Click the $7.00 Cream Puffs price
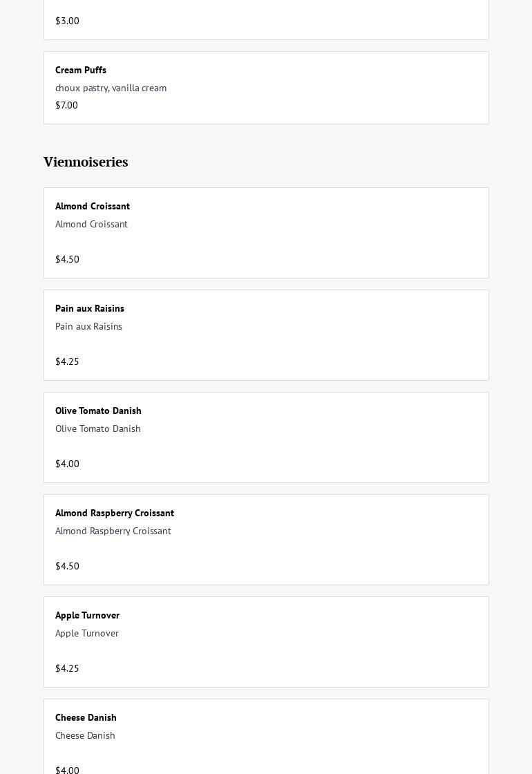This screenshot has width=532, height=774. 66,105
